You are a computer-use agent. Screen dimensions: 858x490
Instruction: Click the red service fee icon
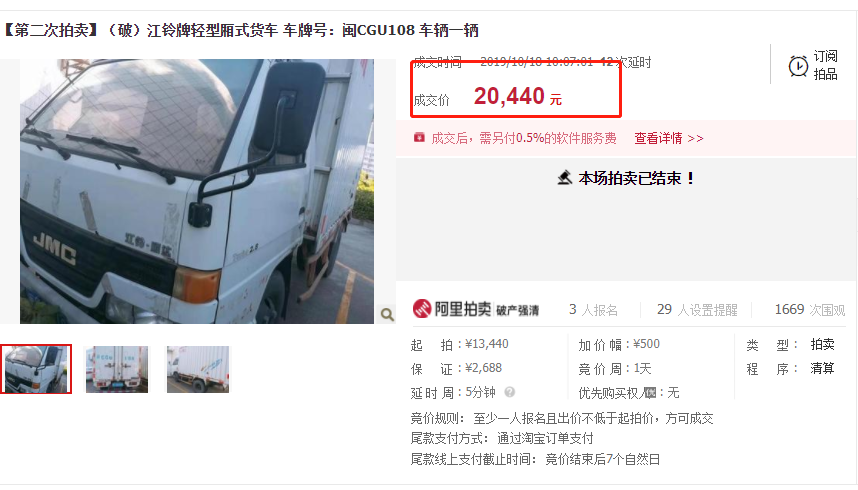[419, 137]
